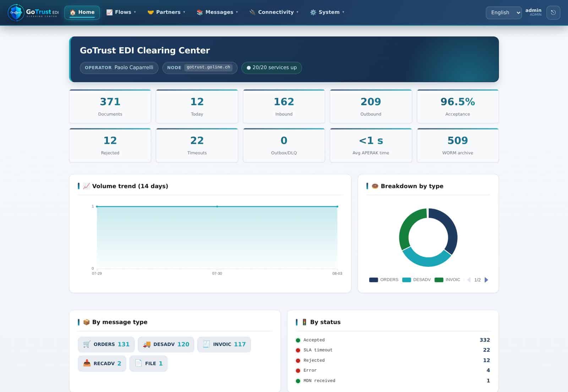Click the Volume trend chart icon
Viewport: 568px width, 392px height.
(x=86, y=186)
